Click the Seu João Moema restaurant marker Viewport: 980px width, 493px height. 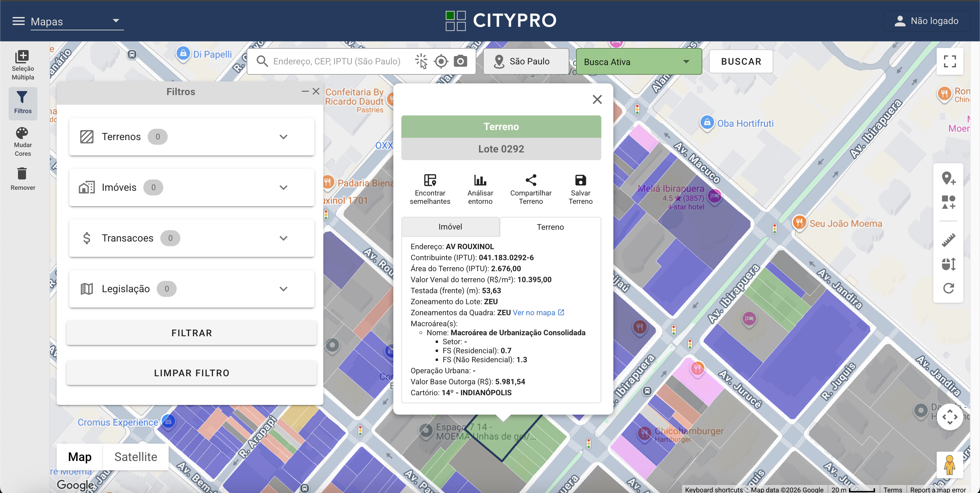tap(799, 222)
